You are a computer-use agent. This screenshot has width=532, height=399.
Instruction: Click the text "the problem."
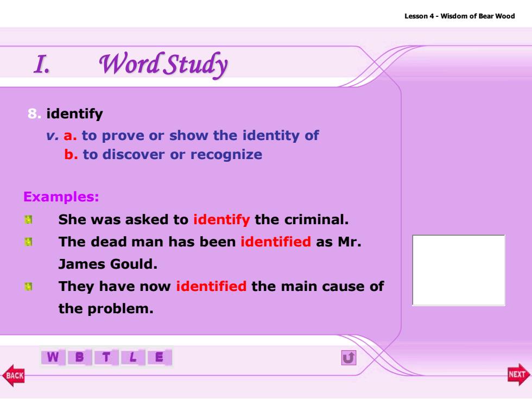106,309
